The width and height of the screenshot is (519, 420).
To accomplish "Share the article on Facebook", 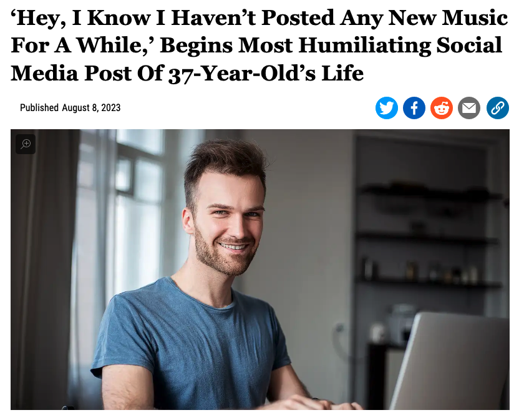I will pos(414,108).
